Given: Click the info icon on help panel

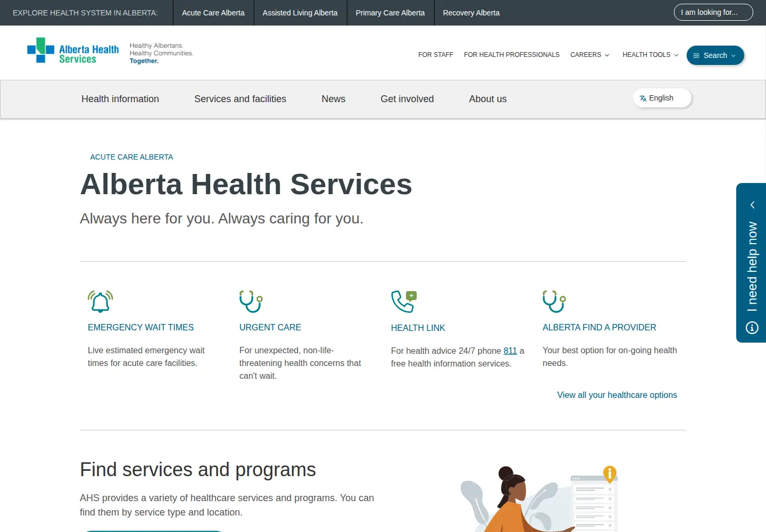Looking at the screenshot, I should point(752,328).
